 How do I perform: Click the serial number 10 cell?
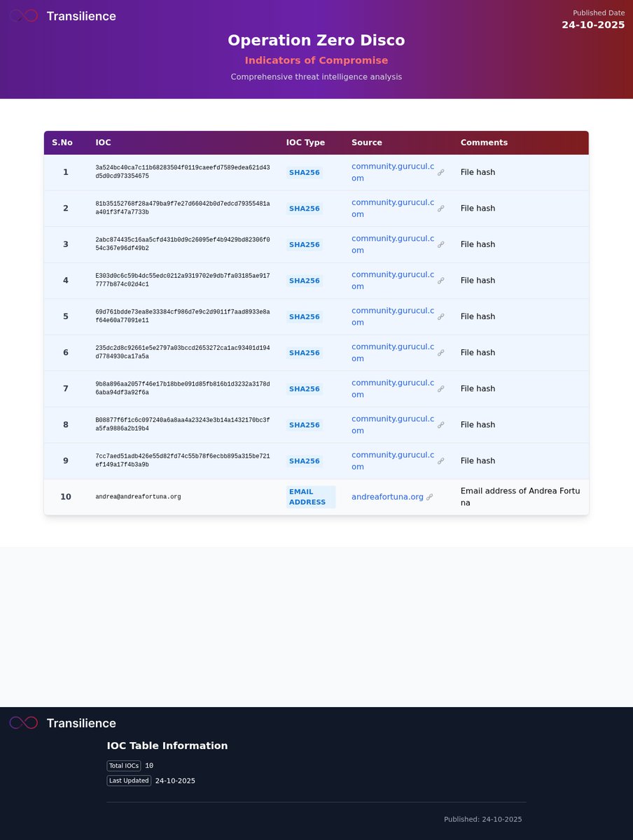(x=66, y=497)
